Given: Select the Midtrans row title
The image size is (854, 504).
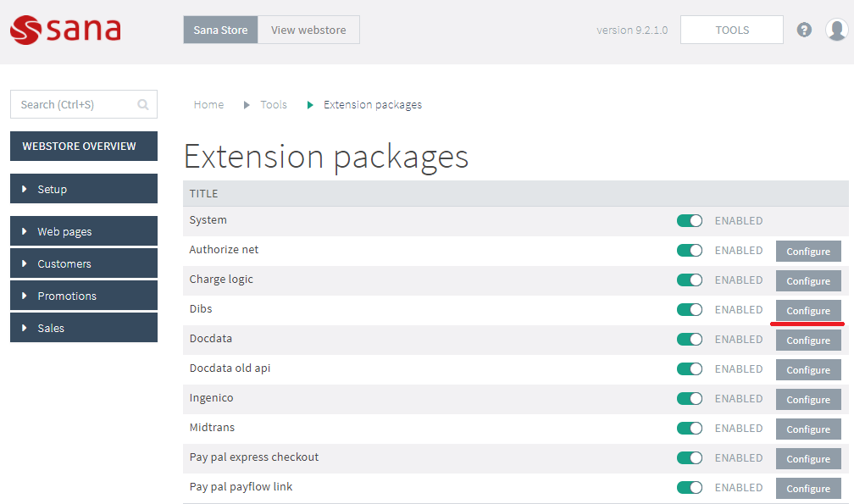Looking at the screenshot, I should 212,427.
